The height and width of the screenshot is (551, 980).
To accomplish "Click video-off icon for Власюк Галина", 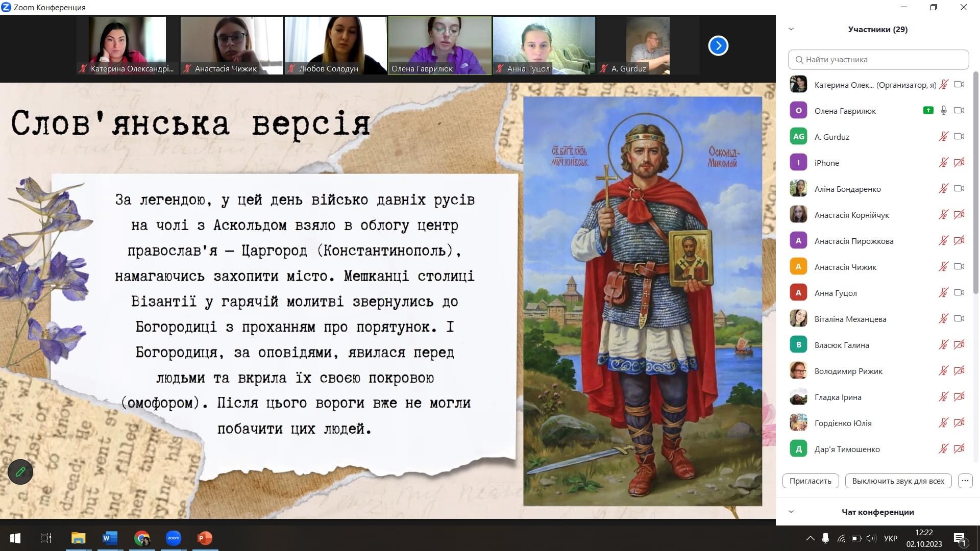I will point(959,344).
